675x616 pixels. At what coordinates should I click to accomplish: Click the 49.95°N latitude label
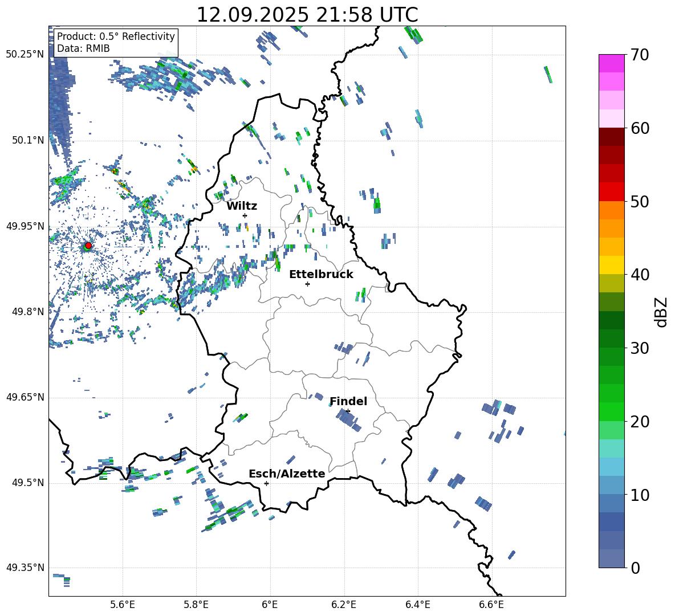coord(25,226)
